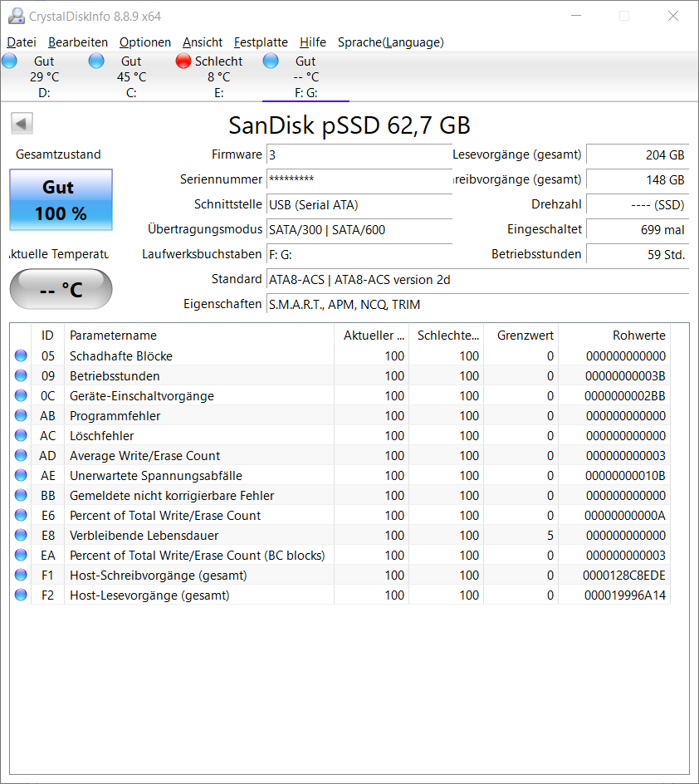Click the status dot of row 09 Betriebsstunden

tap(21, 375)
